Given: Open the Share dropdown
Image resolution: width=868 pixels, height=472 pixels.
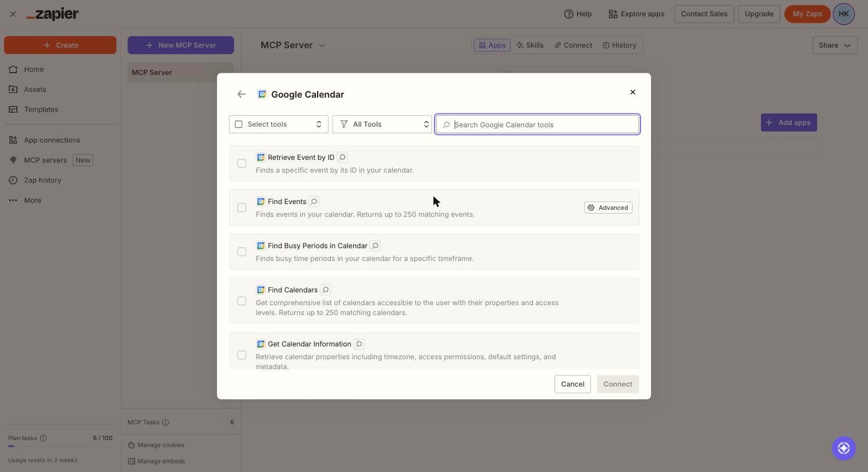Looking at the screenshot, I should point(835,45).
